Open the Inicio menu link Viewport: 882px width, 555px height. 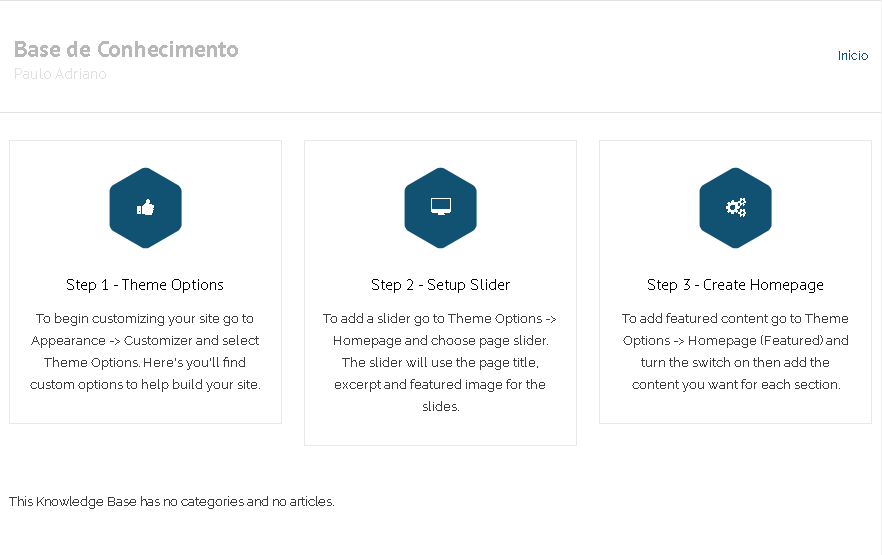point(853,56)
